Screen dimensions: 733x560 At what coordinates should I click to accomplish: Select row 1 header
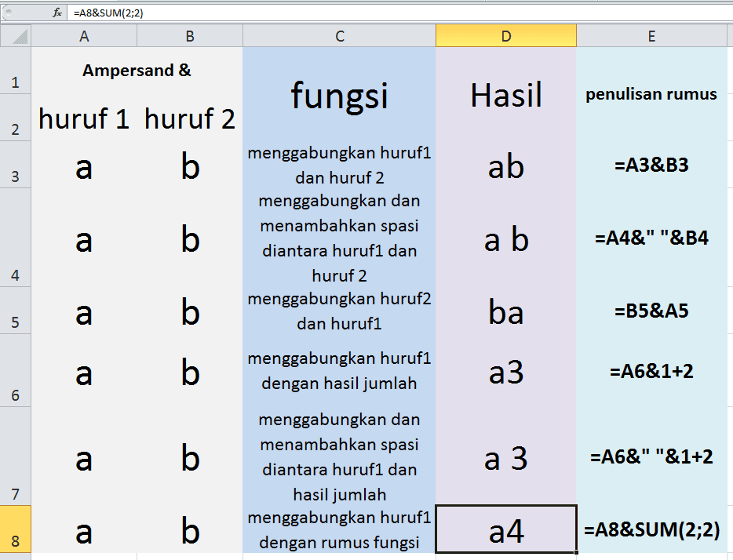point(16,71)
